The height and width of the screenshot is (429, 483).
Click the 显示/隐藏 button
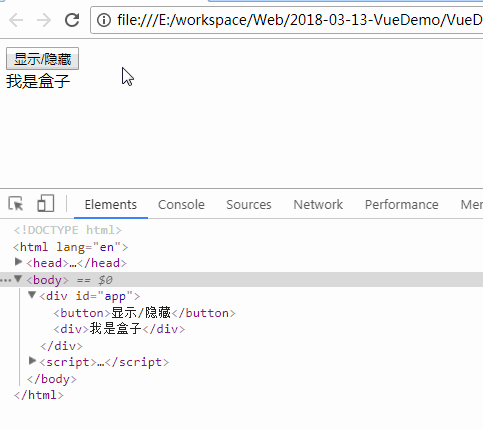42,59
